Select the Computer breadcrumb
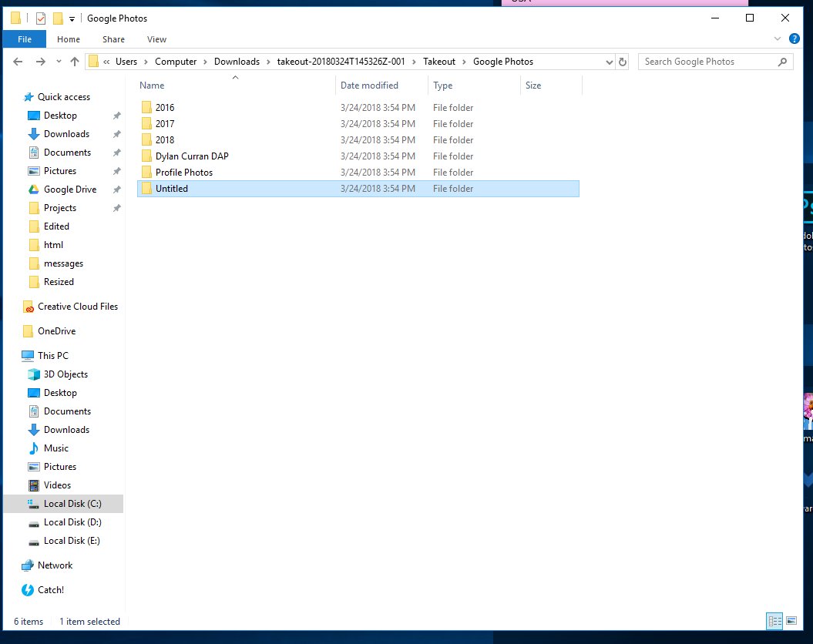 point(176,62)
